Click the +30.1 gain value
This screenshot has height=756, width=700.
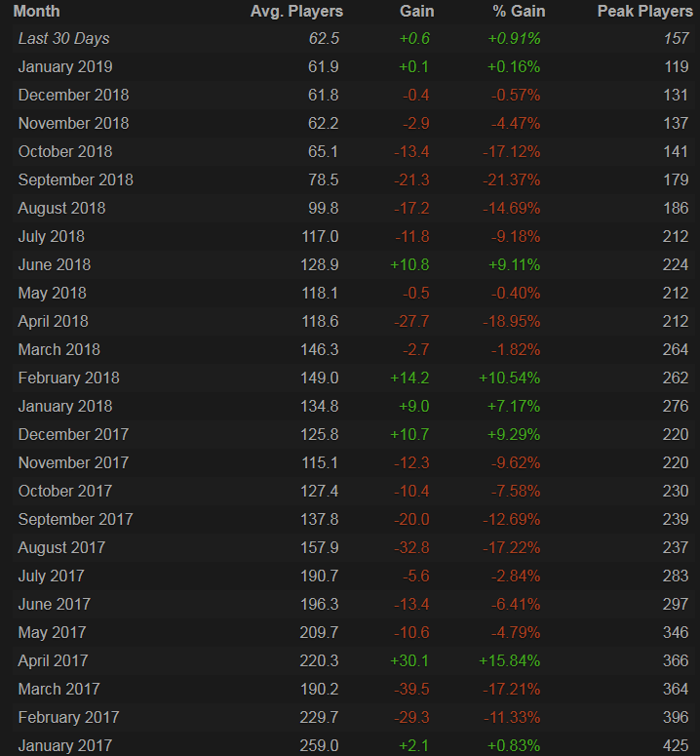click(x=410, y=661)
